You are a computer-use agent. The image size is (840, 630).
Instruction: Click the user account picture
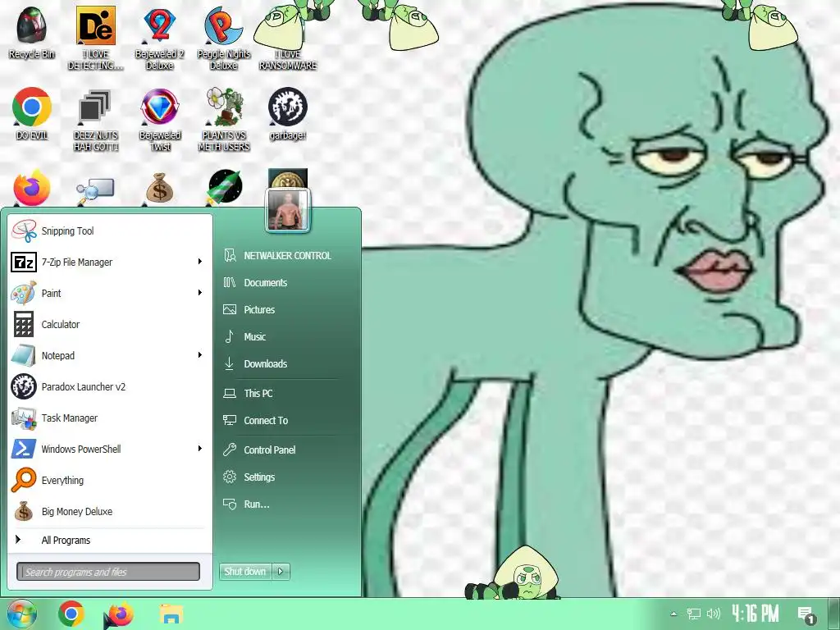288,211
